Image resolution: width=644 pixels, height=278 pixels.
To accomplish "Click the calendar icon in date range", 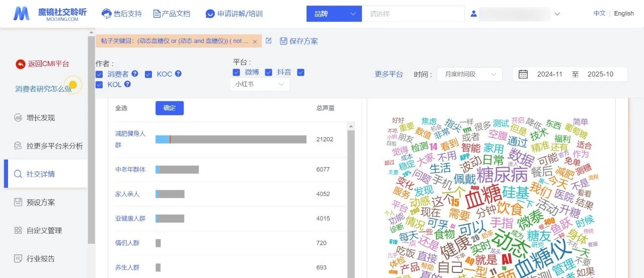I will (523, 74).
